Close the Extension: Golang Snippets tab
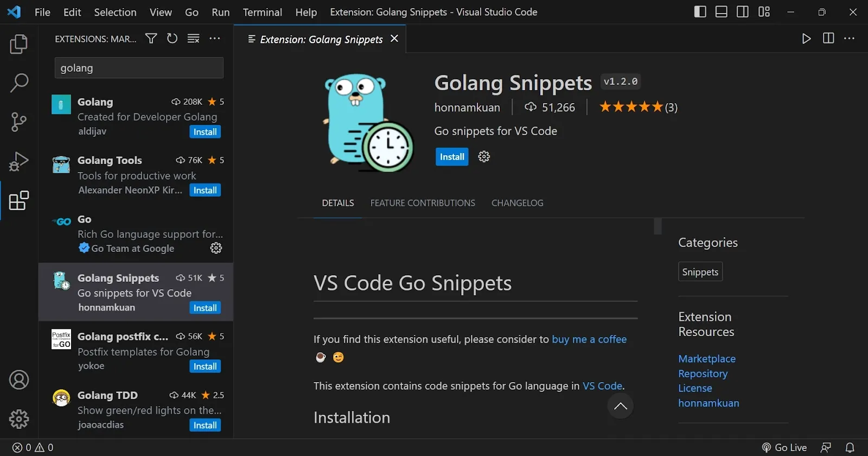Image resolution: width=868 pixels, height=456 pixels. pyautogui.click(x=394, y=39)
